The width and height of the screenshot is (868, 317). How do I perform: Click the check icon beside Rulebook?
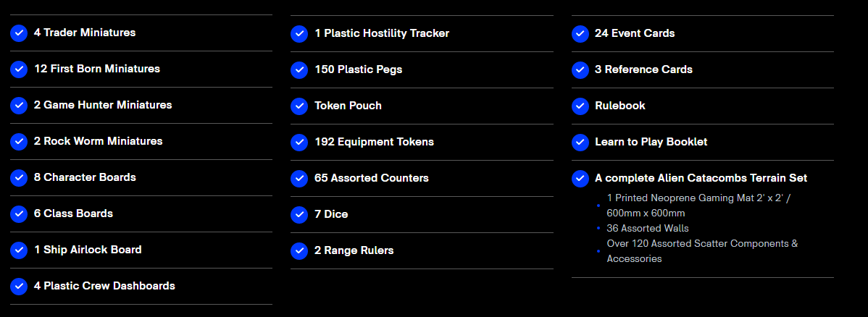(580, 106)
